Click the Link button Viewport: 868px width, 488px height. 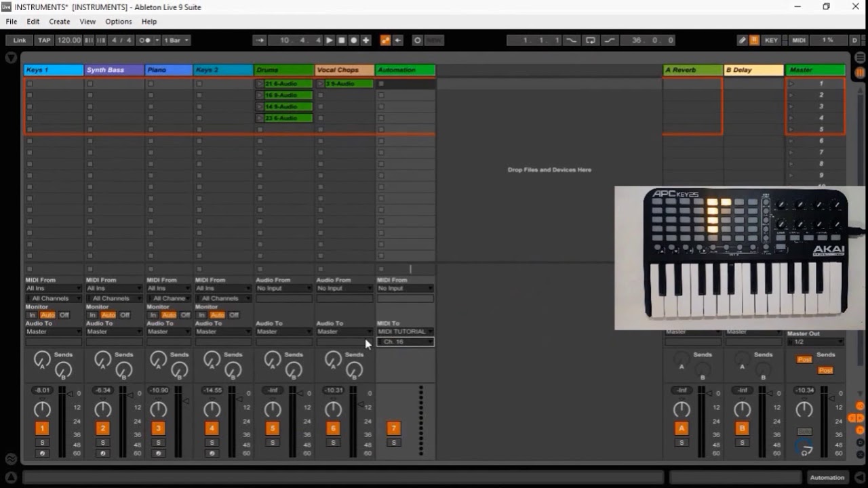point(20,40)
